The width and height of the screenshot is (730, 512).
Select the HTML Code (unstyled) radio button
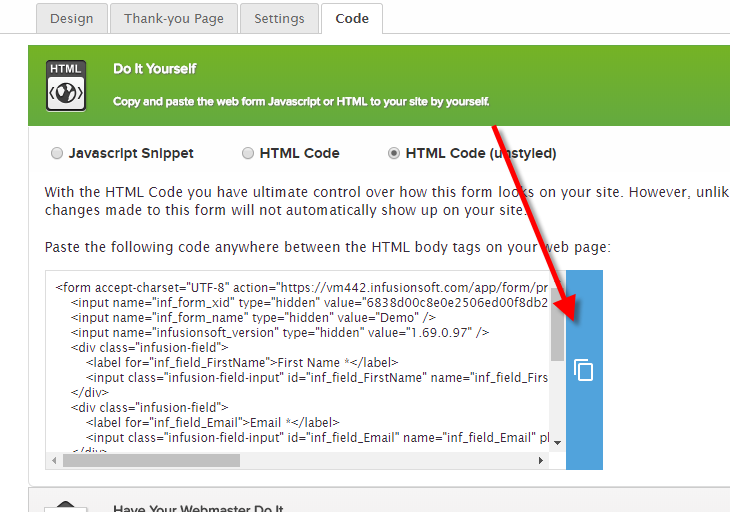(394, 153)
